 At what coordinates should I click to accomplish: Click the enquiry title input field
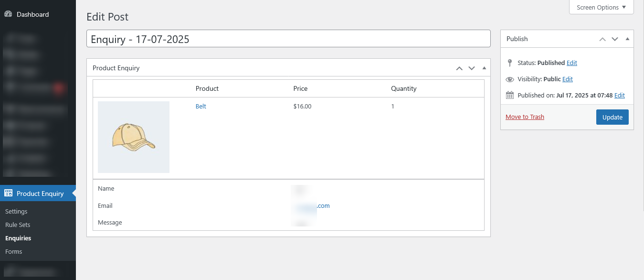click(288, 39)
